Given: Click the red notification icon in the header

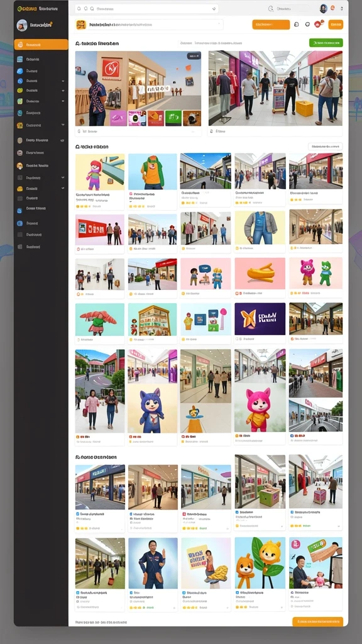Looking at the screenshot, I should click(319, 25).
